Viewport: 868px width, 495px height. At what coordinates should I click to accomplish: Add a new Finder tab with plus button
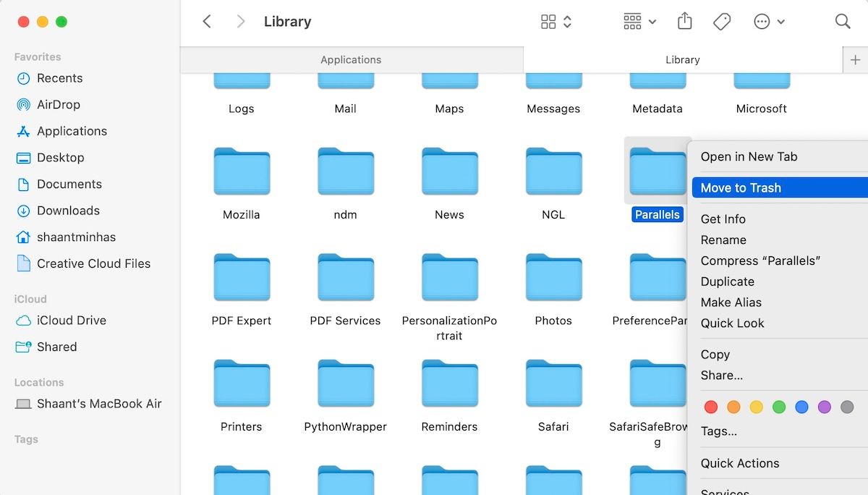(x=856, y=59)
